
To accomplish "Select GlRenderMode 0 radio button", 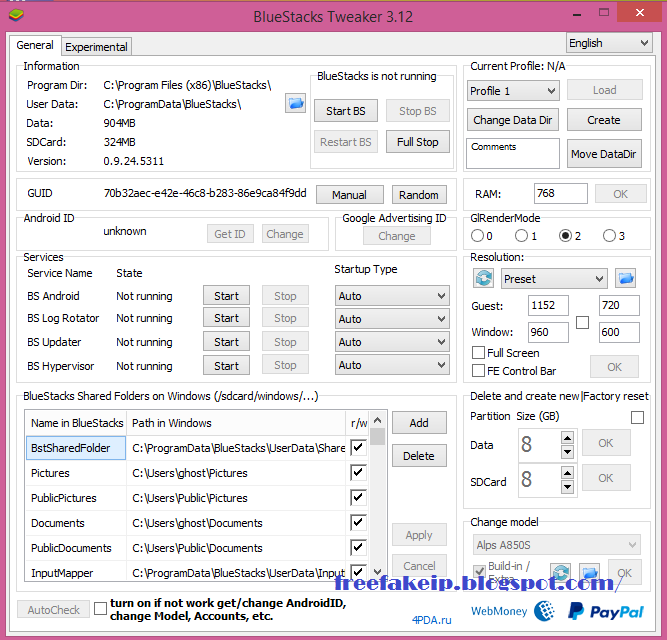I will tap(477, 236).
